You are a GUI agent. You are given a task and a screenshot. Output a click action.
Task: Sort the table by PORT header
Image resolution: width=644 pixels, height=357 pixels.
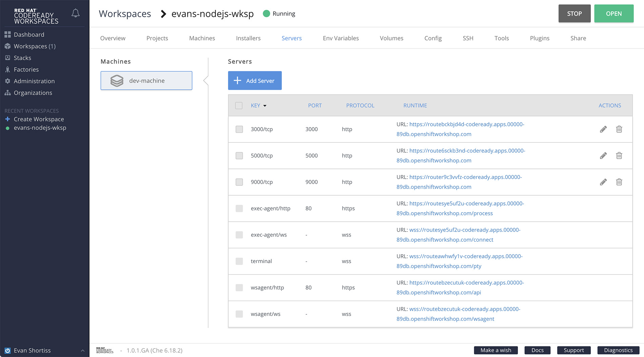click(315, 105)
